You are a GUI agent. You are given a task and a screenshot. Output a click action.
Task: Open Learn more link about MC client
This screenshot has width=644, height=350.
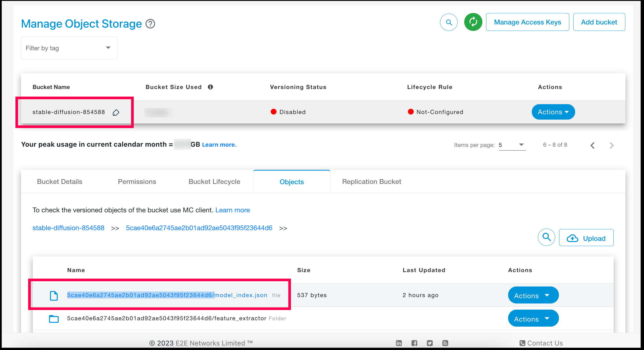(233, 210)
